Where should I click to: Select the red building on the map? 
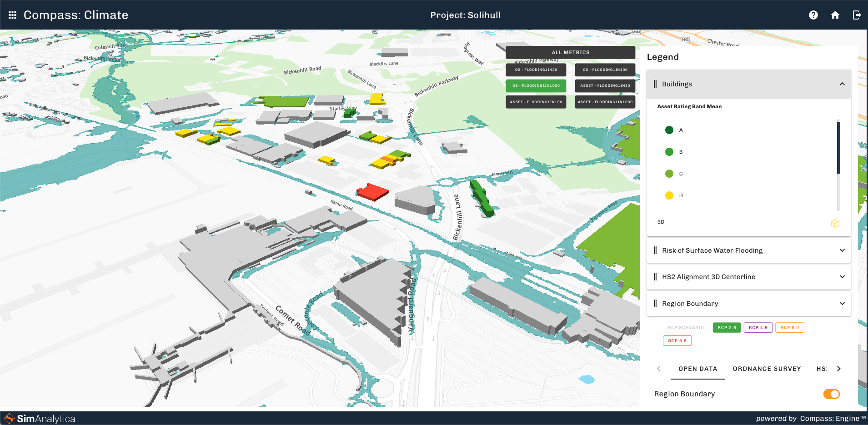(372, 192)
